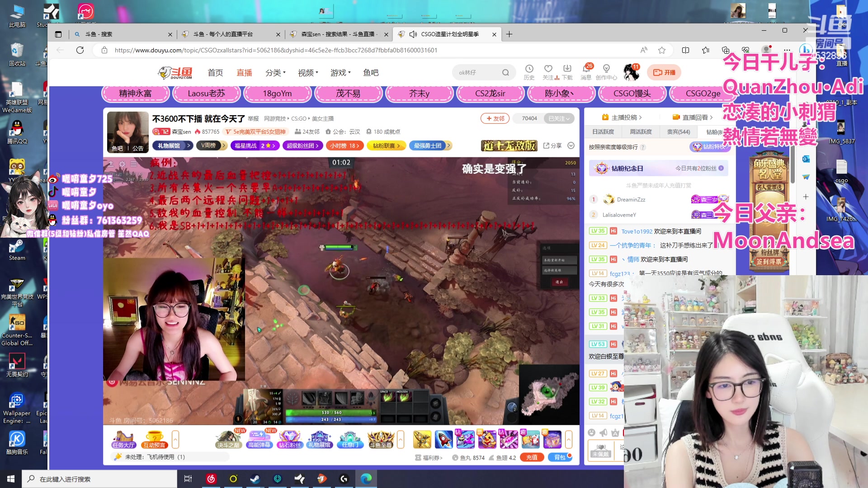Click 福利券 link in gift bar
The image size is (868, 488).
[x=429, y=458]
